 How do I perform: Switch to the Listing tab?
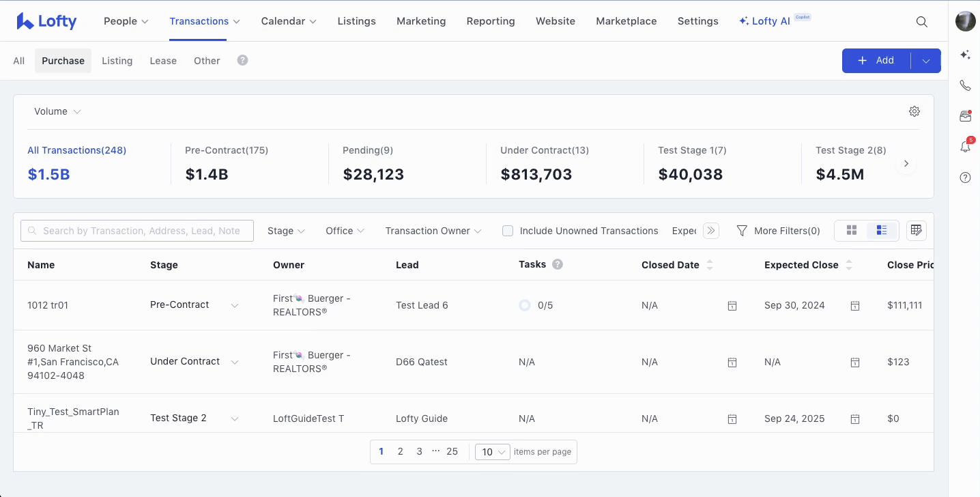117,61
